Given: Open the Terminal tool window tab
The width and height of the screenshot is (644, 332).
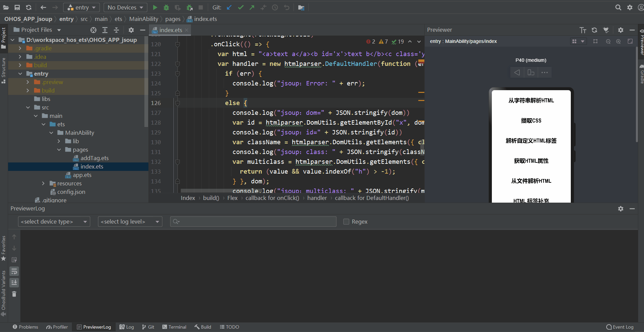Looking at the screenshot, I should [174, 327].
